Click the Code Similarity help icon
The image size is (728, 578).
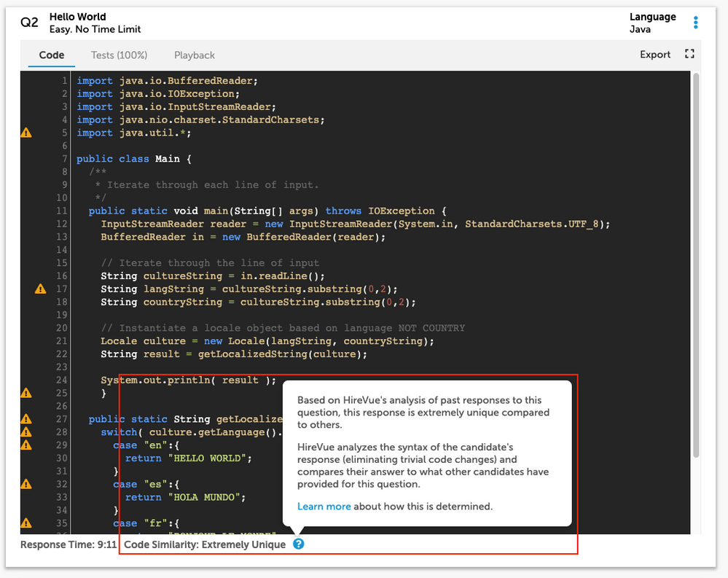(x=298, y=544)
